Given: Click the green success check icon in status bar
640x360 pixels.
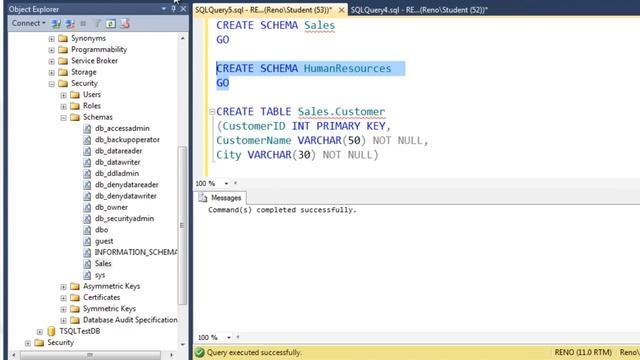Looking at the screenshot, I should pos(200,352).
